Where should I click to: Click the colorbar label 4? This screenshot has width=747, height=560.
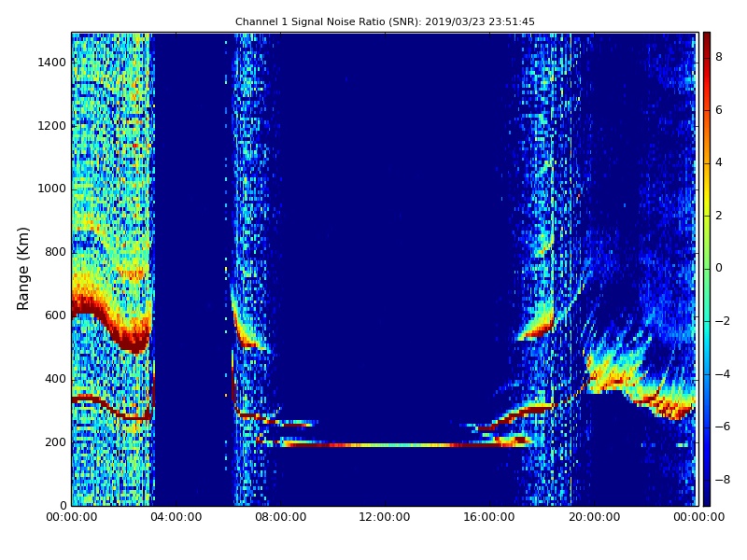point(719,162)
